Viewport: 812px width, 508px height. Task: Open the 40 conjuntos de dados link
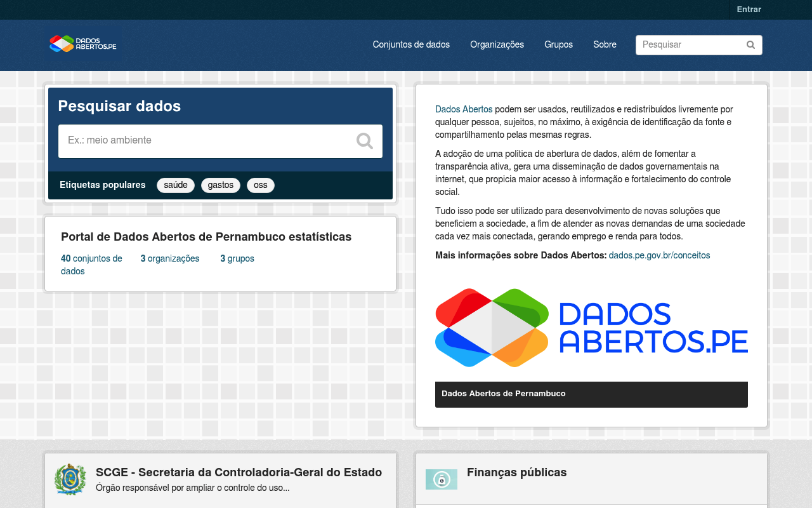(91, 265)
